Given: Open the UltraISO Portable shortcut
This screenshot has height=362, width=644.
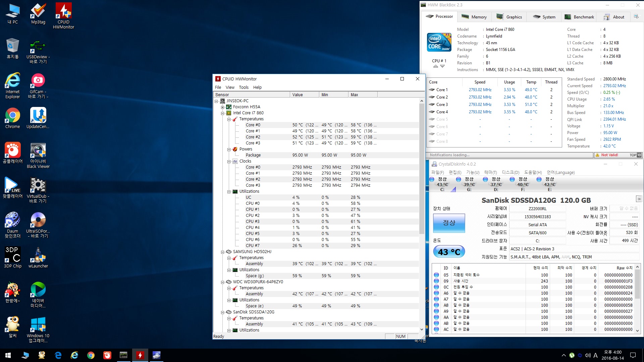Looking at the screenshot, I should (x=38, y=225).
